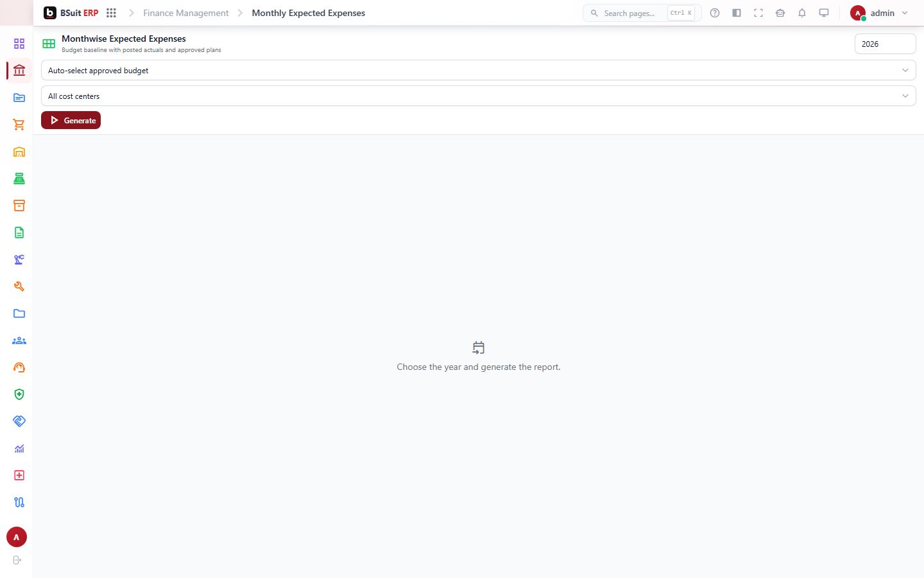Open the orange archive box sidebar icon
The width and height of the screenshot is (924, 578).
coord(19,206)
